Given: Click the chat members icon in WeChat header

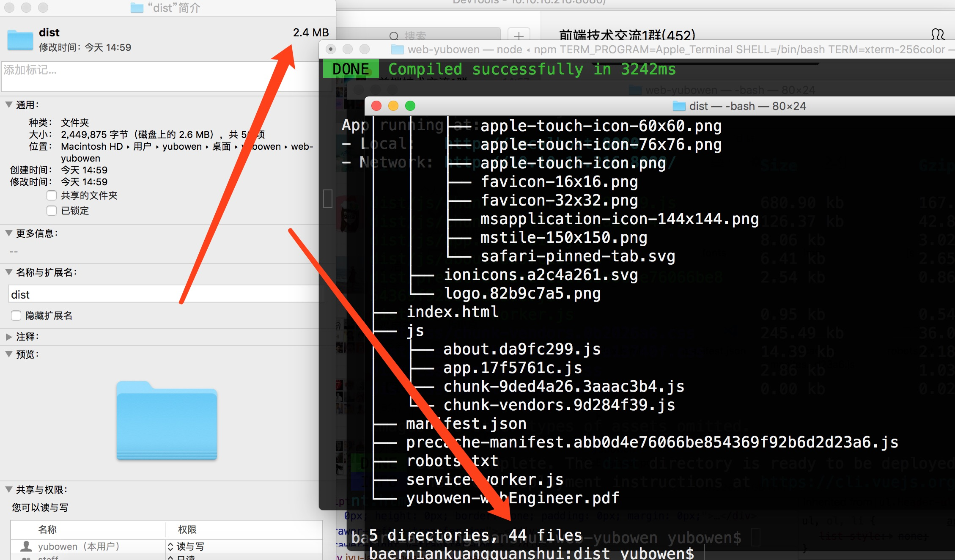Looking at the screenshot, I should tap(937, 34).
